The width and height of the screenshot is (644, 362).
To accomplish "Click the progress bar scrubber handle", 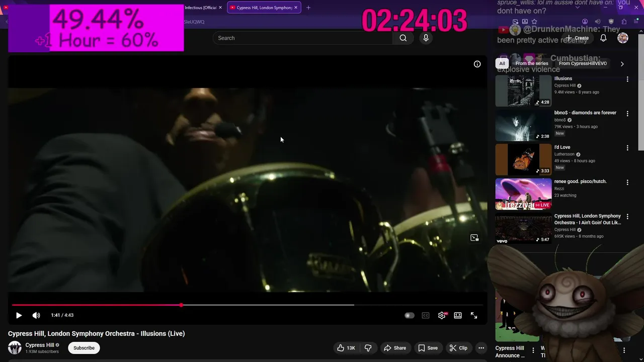I will tap(181, 305).
